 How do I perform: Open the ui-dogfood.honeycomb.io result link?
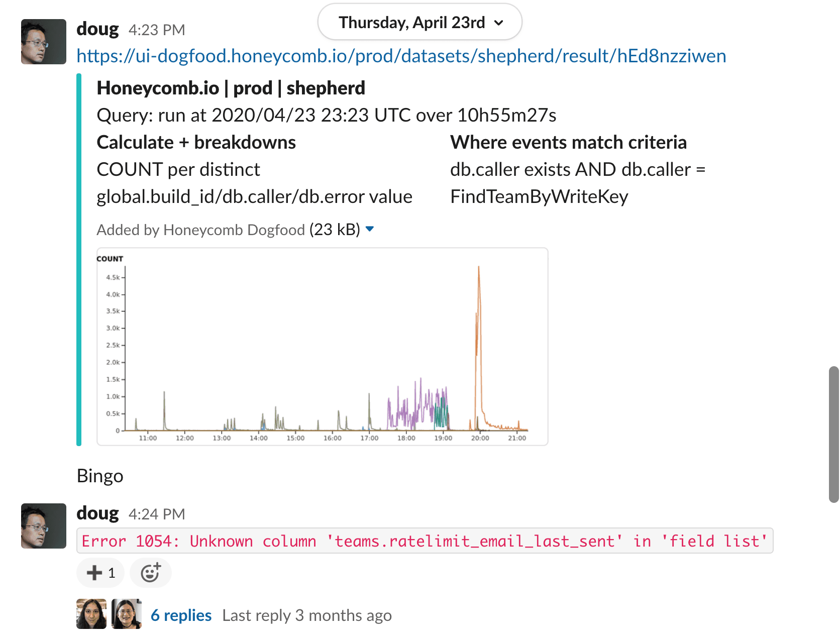pos(401,56)
